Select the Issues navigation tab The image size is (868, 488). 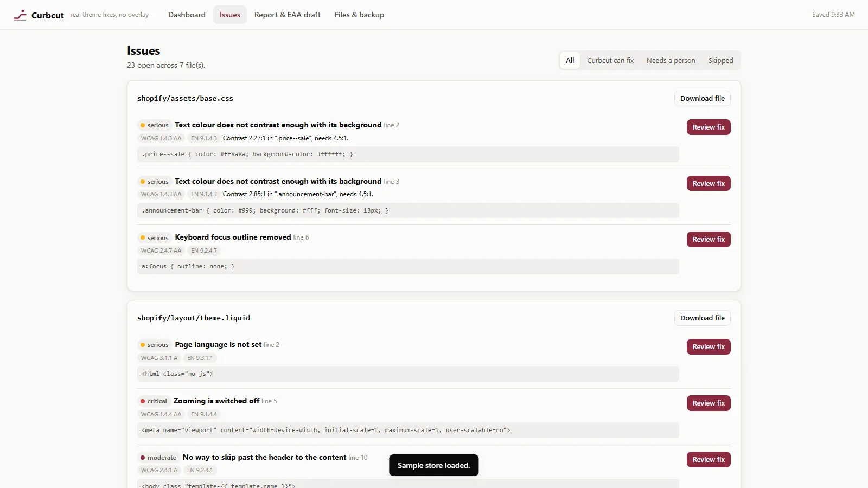click(x=230, y=15)
